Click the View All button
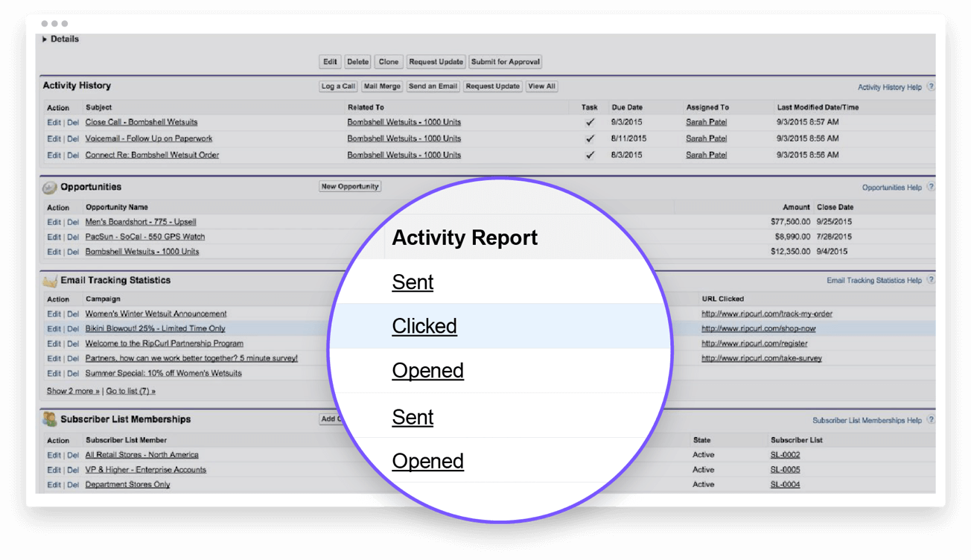This screenshot has height=560, width=971. coord(541,86)
